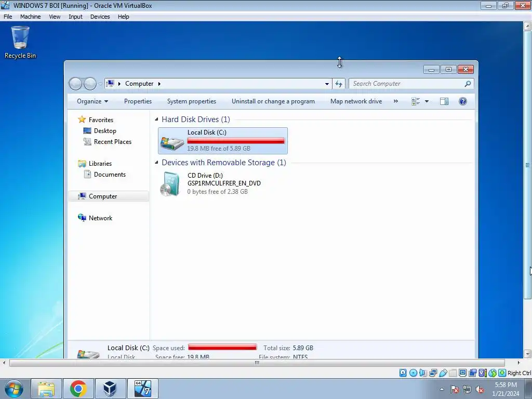
Task: Open the VirtualBox Input menu
Action: pyautogui.click(x=75, y=17)
